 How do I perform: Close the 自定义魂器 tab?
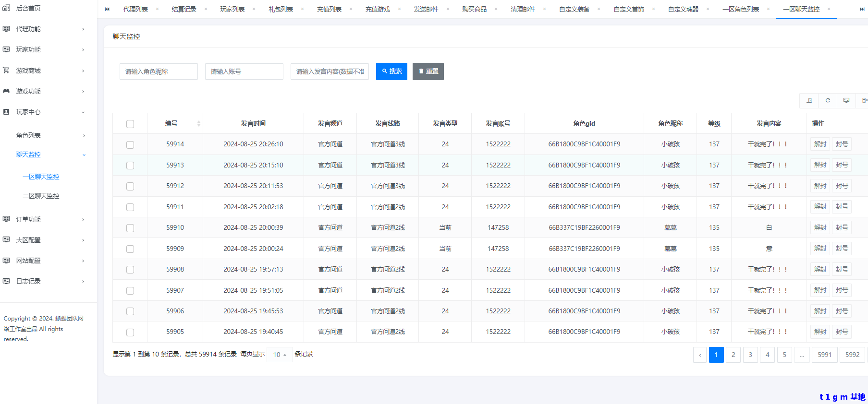coord(708,9)
